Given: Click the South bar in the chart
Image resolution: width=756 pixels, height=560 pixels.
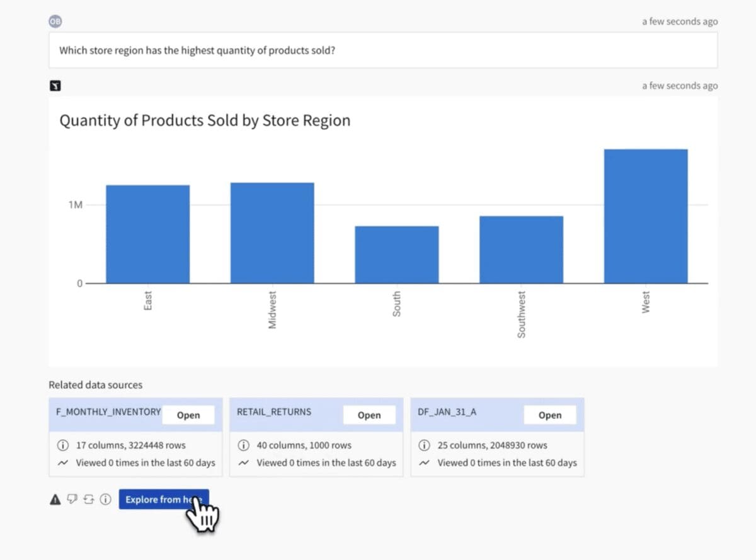Looking at the screenshot, I should (x=396, y=254).
